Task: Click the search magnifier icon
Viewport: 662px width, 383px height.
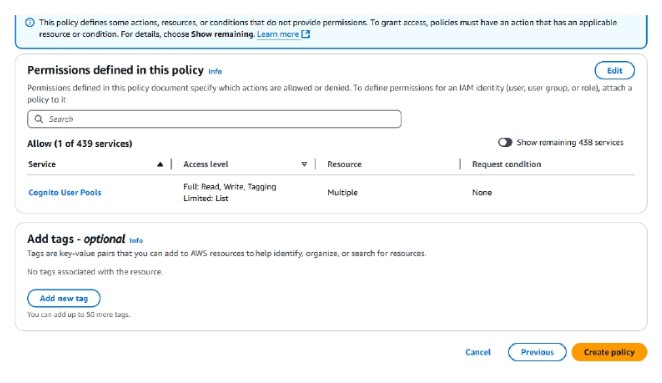Action: point(38,119)
